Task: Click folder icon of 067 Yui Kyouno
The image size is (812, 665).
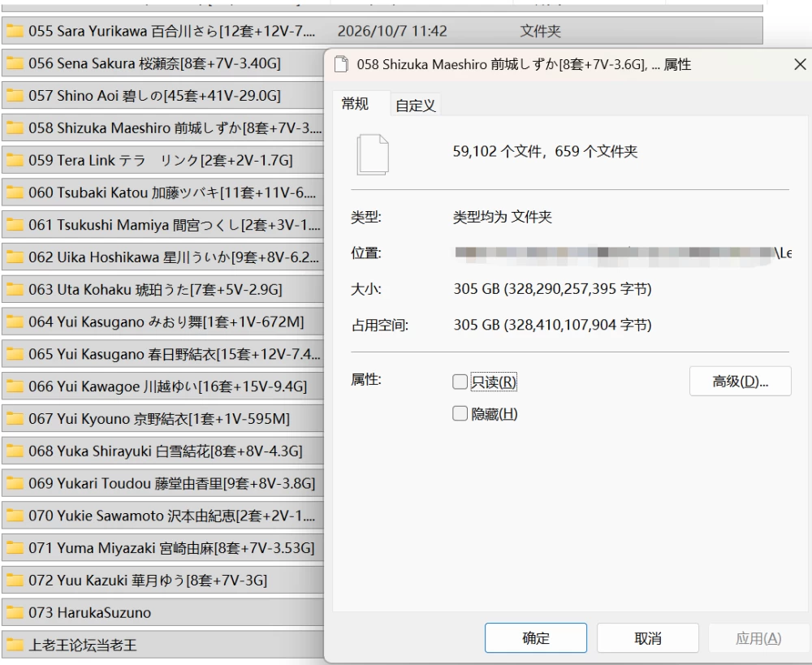Action: pos(15,418)
